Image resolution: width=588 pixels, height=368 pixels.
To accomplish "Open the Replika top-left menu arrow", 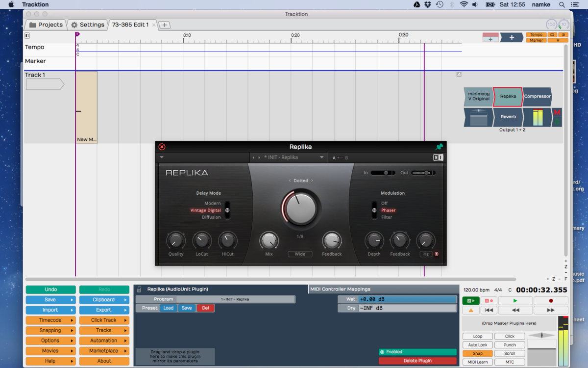I will coord(162,158).
